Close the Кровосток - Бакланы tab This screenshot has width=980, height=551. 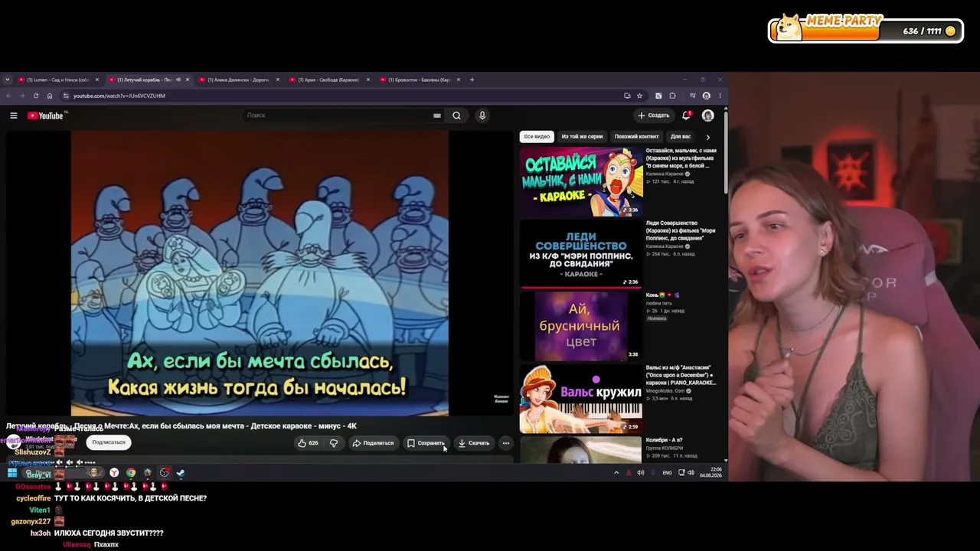(x=459, y=80)
